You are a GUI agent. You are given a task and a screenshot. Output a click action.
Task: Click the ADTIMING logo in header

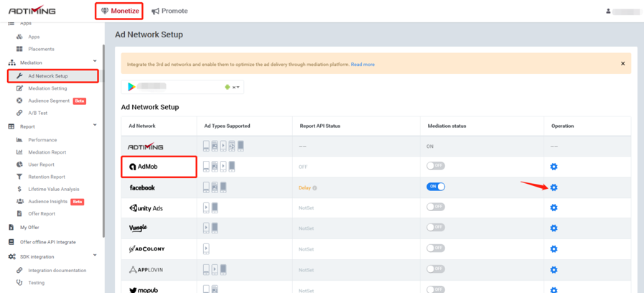(x=32, y=10)
